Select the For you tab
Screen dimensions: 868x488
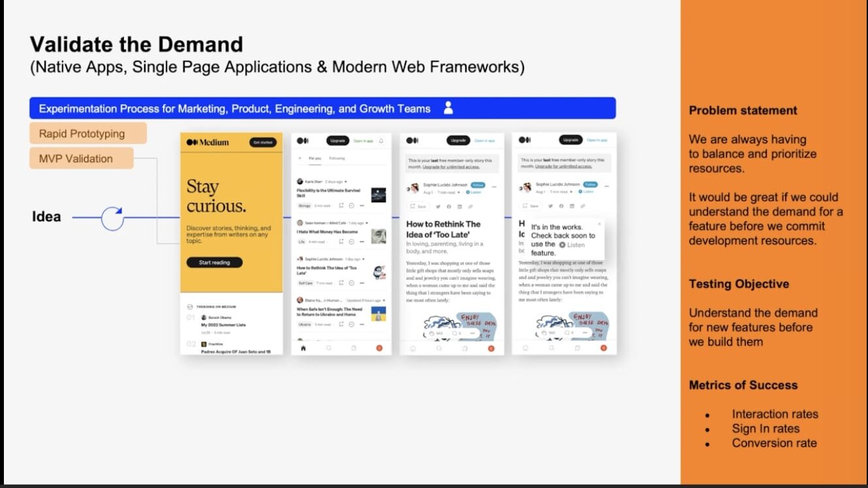(x=315, y=159)
